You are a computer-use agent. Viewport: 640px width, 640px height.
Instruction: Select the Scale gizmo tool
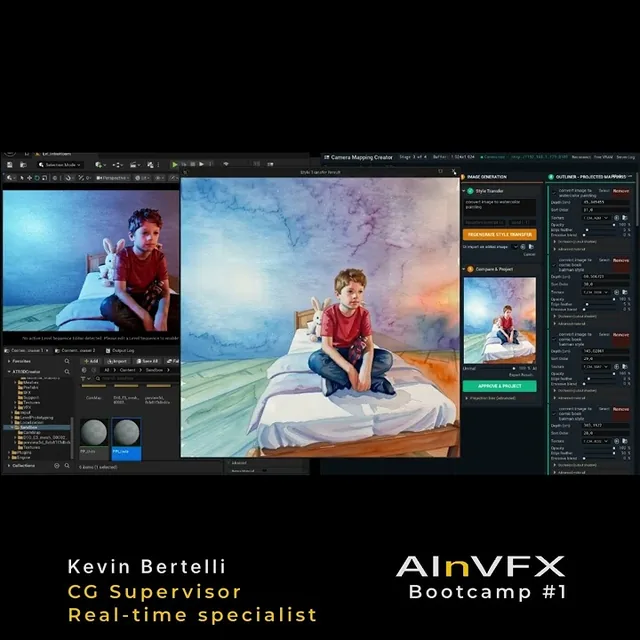click(x=44, y=178)
